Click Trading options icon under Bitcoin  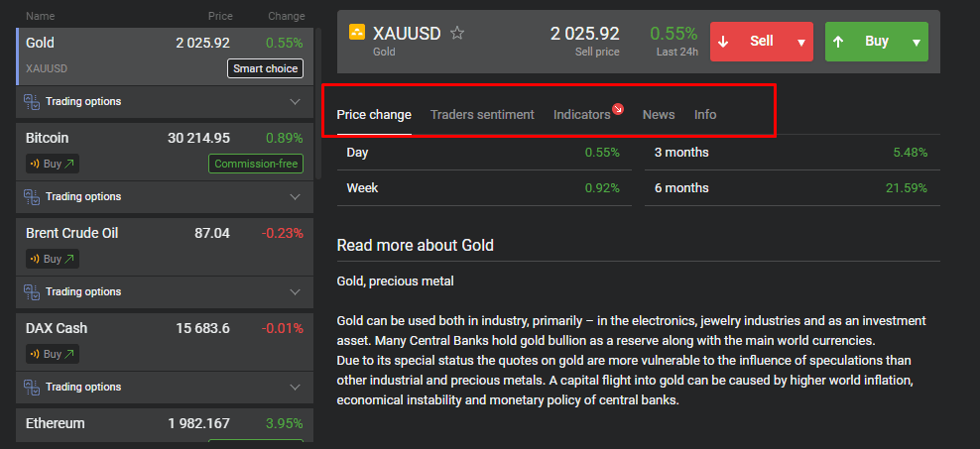pyautogui.click(x=32, y=197)
